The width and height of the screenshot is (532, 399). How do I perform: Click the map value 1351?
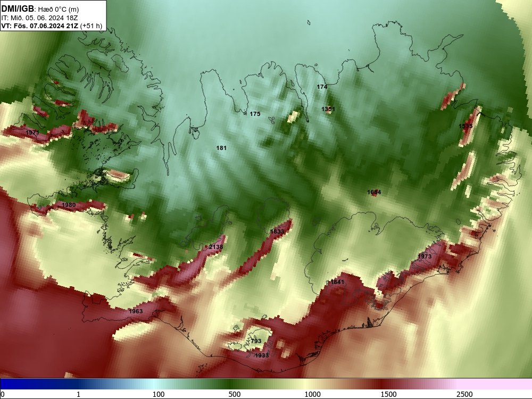point(328,109)
